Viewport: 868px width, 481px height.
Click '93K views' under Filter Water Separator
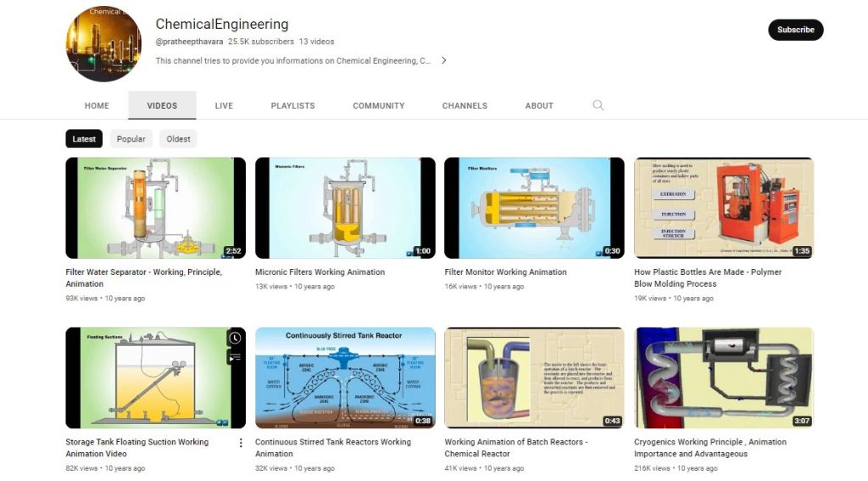coord(81,298)
